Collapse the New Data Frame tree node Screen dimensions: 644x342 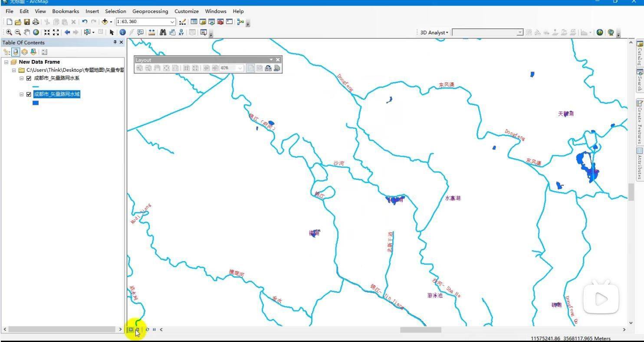click(6, 62)
